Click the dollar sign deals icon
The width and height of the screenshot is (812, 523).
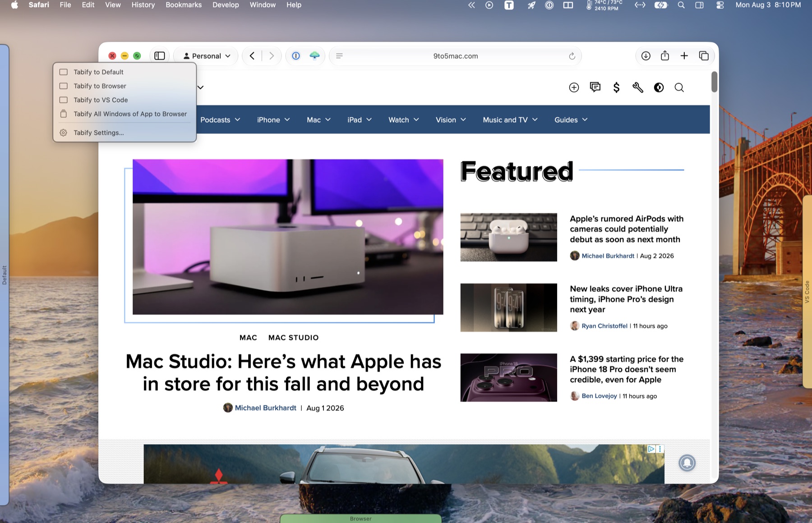(x=616, y=87)
